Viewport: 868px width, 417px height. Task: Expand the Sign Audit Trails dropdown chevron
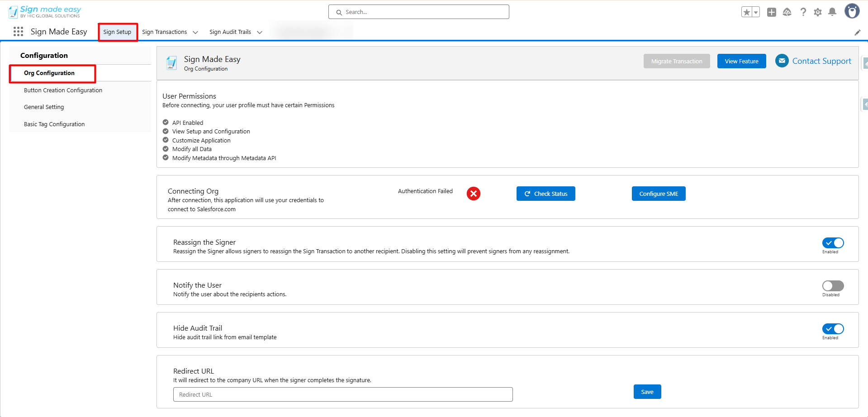click(x=260, y=32)
